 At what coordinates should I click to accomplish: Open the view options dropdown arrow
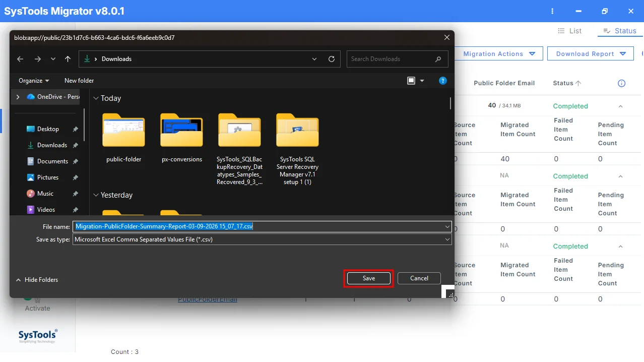[x=422, y=81]
